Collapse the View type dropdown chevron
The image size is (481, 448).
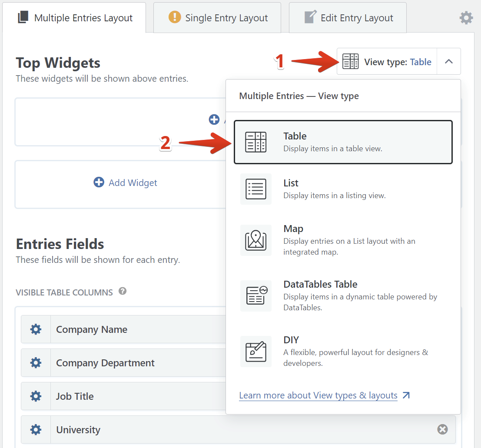(449, 62)
